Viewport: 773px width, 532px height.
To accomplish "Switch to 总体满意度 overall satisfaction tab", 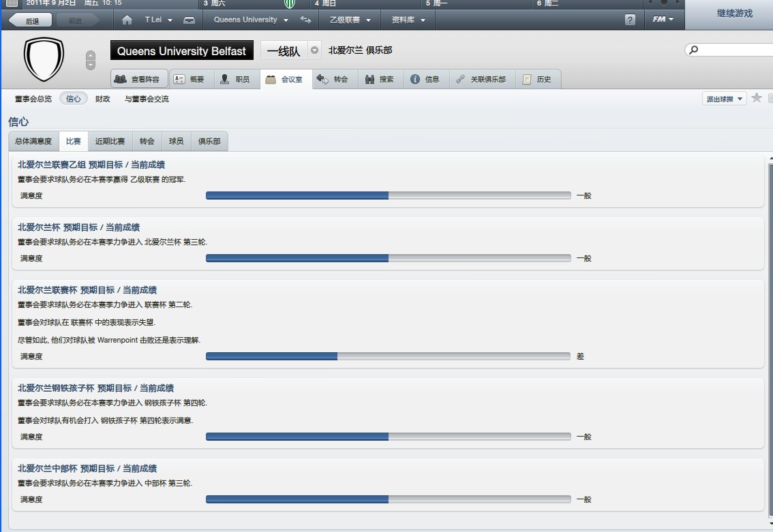I will [33, 142].
